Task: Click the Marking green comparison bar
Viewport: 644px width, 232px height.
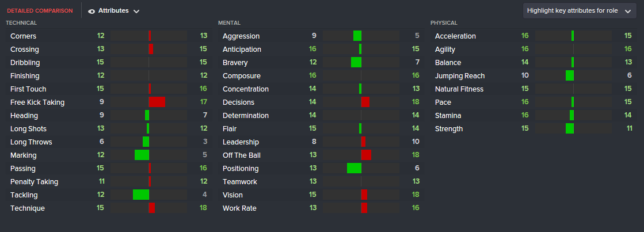Action: point(142,155)
